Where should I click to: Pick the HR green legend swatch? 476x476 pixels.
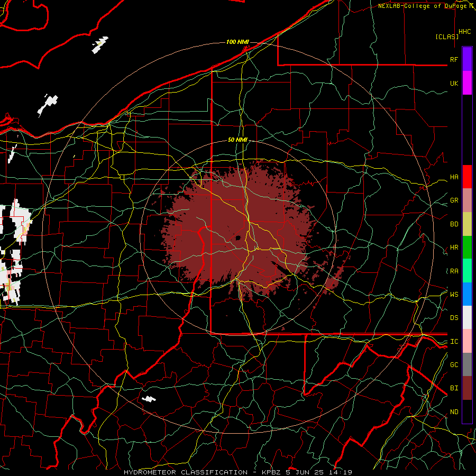pyautogui.click(x=467, y=248)
